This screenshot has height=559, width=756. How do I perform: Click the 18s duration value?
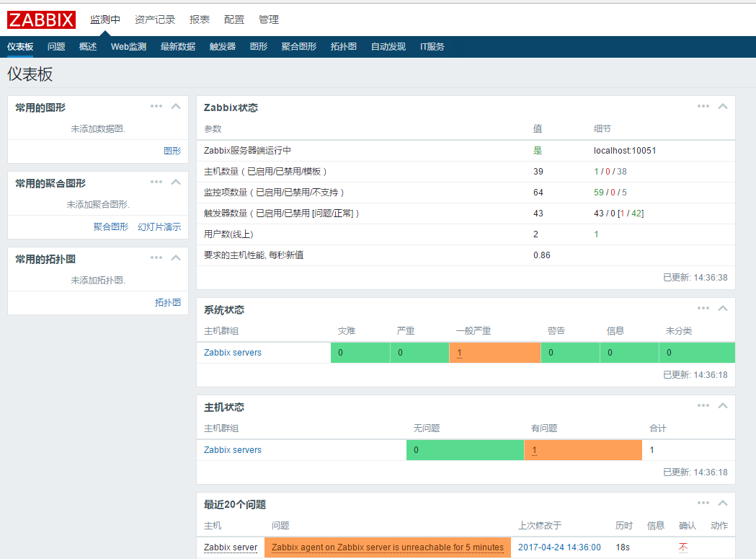click(623, 547)
